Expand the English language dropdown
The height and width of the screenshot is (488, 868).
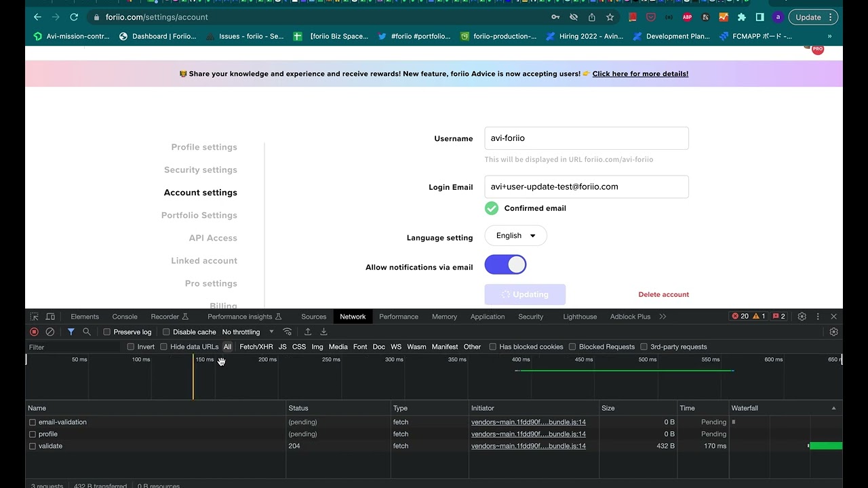(x=515, y=236)
